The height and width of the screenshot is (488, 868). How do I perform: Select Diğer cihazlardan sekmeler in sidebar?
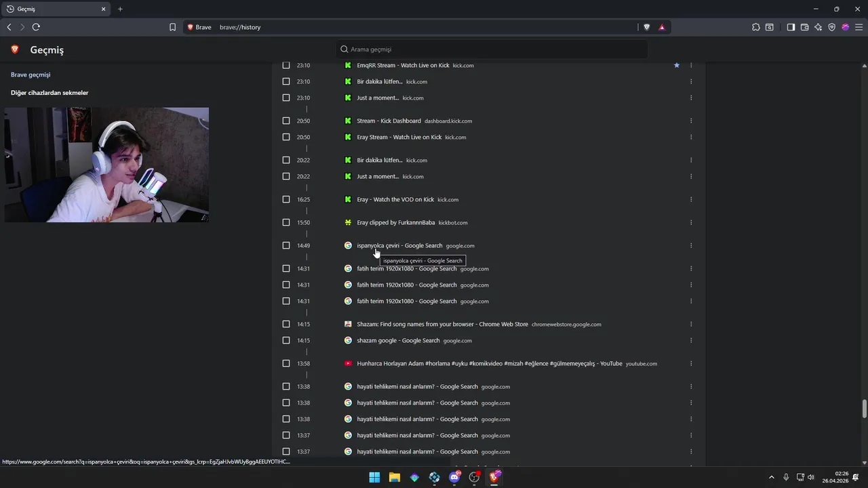tap(50, 93)
